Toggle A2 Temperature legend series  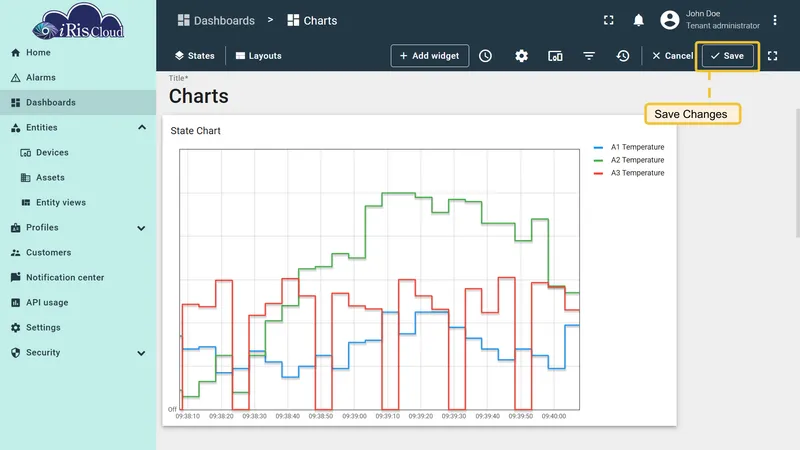(629, 160)
